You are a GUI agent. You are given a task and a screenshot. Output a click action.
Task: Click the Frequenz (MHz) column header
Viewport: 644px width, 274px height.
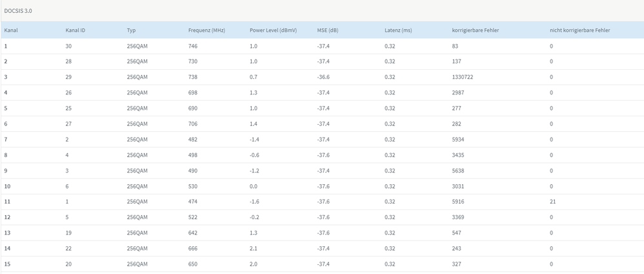tap(206, 30)
